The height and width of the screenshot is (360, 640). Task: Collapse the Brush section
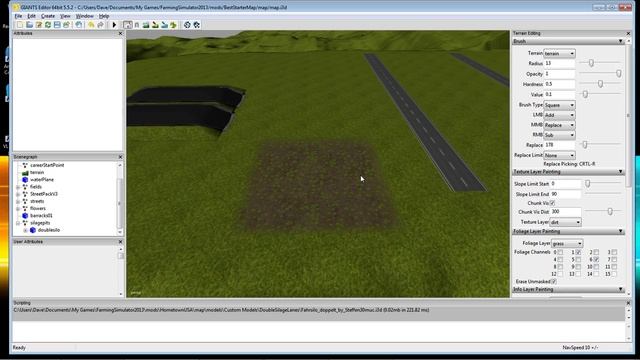(620, 41)
